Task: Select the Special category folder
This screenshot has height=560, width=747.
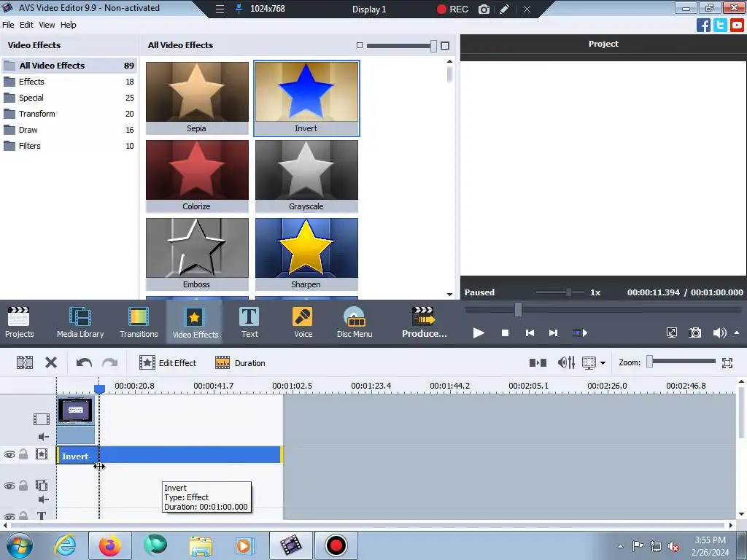Action: 69,98
